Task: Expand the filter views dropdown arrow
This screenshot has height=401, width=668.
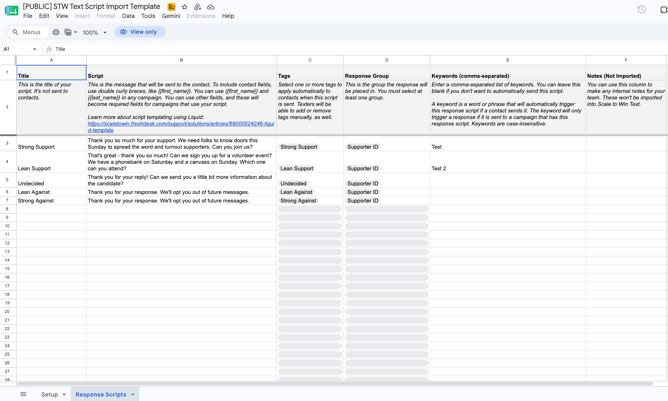Action: [x=75, y=32]
